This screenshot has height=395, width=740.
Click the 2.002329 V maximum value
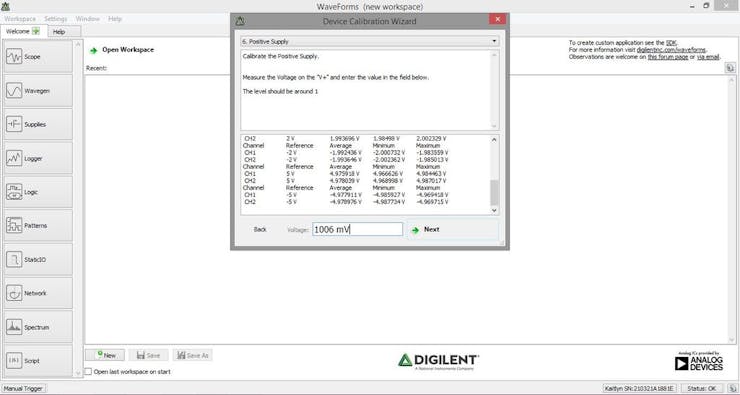pyautogui.click(x=431, y=139)
